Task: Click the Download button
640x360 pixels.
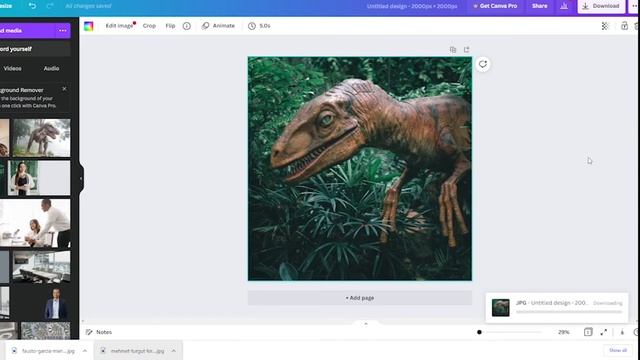Action: (x=601, y=6)
